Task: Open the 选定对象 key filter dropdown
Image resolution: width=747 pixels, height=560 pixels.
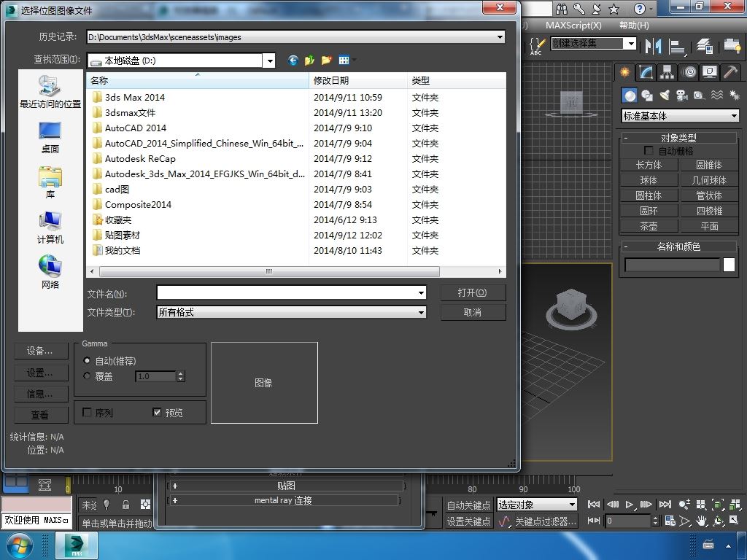Action: [x=537, y=505]
